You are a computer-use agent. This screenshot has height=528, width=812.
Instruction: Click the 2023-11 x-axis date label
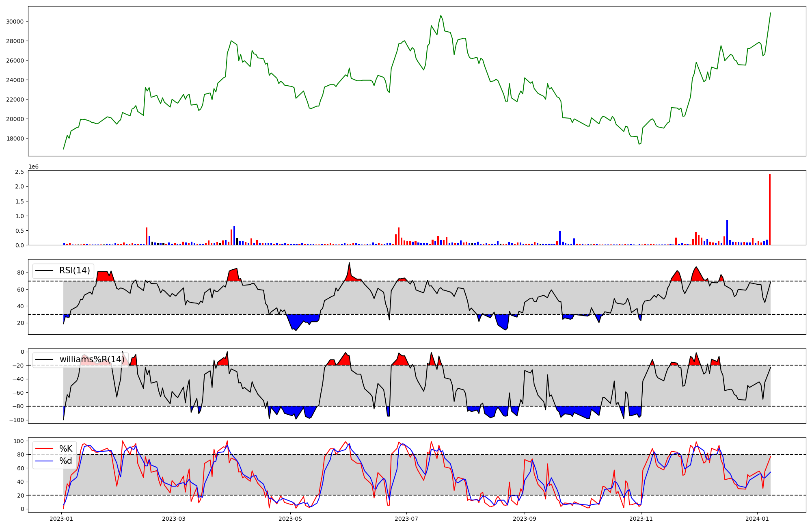tap(641, 518)
